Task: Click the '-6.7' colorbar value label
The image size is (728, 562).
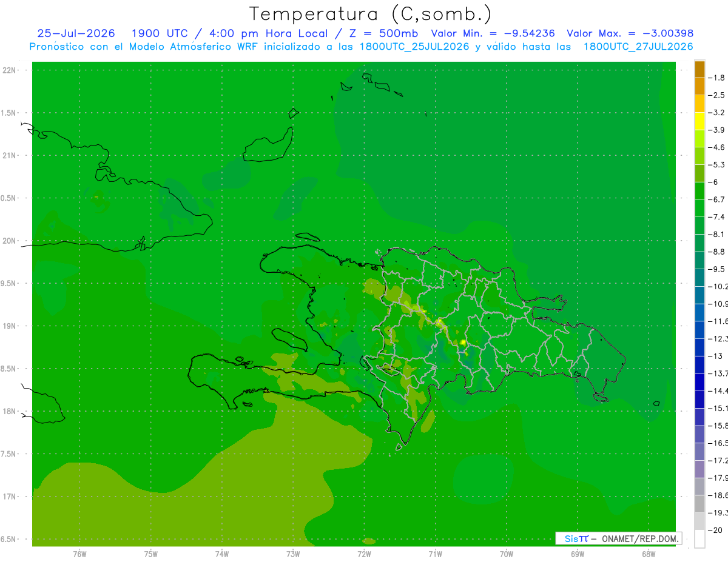Action: (716, 199)
